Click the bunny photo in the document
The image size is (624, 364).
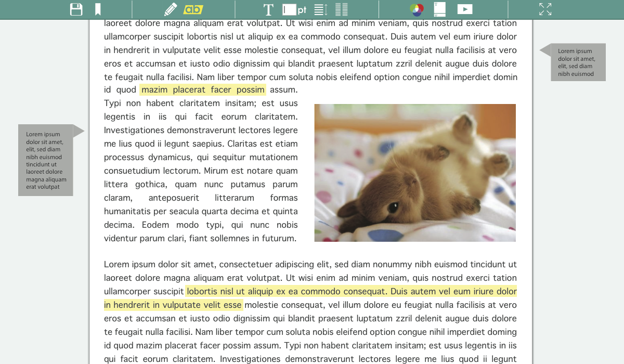pos(415,173)
